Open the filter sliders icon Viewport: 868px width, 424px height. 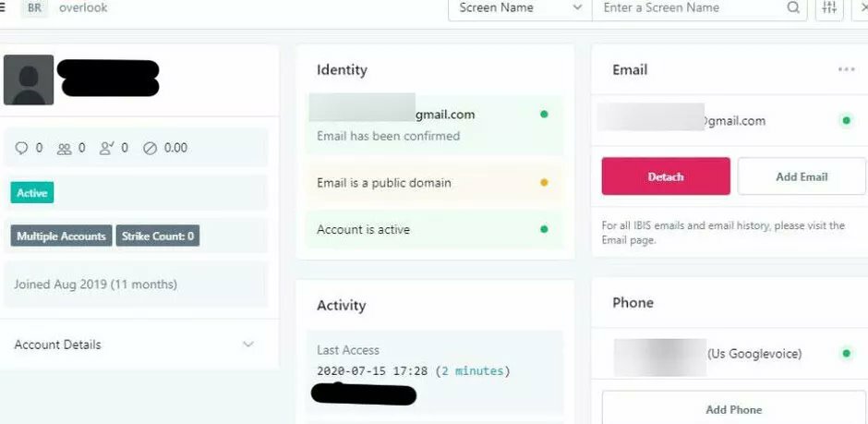coord(829,7)
